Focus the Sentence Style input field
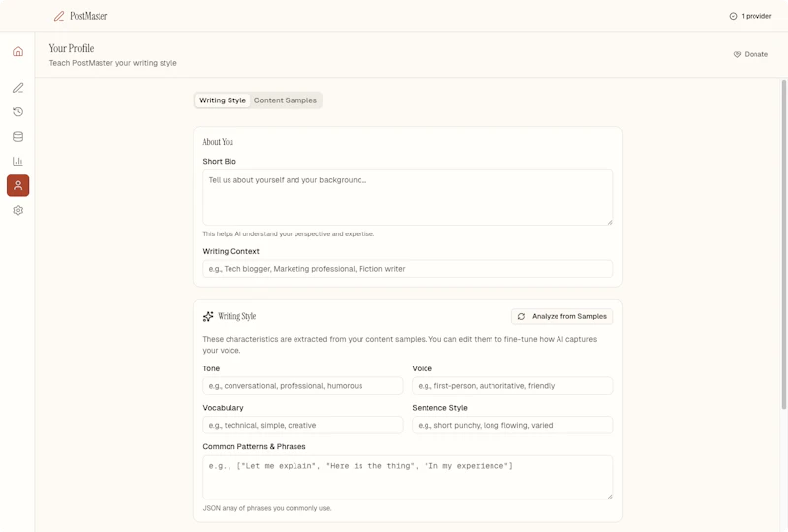788x532 pixels. pos(512,425)
